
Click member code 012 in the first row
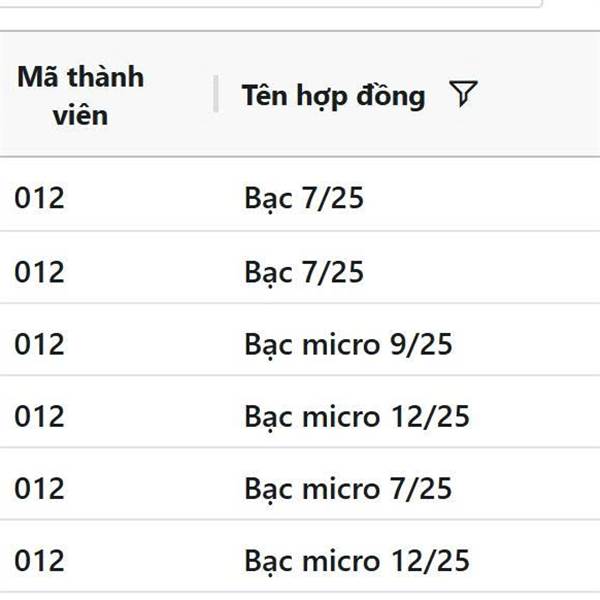[39, 198]
